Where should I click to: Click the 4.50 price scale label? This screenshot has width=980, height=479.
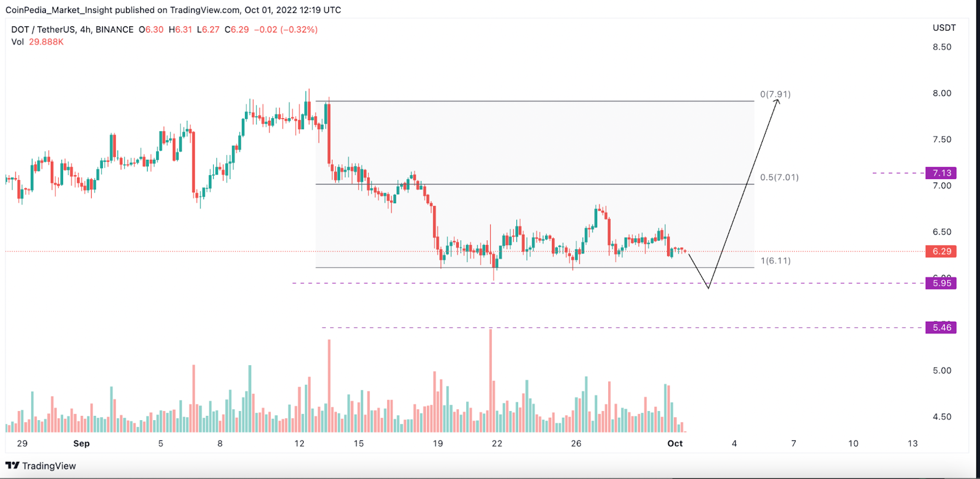pyautogui.click(x=941, y=417)
